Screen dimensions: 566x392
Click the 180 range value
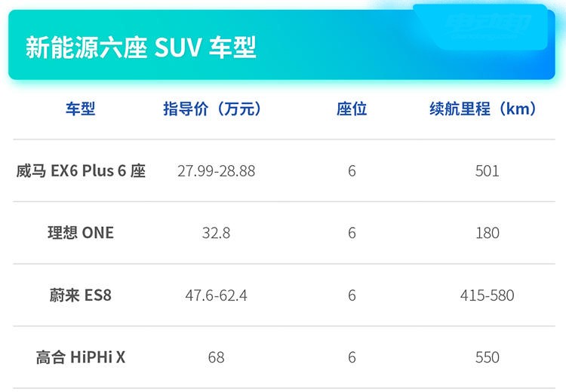point(488,233)
